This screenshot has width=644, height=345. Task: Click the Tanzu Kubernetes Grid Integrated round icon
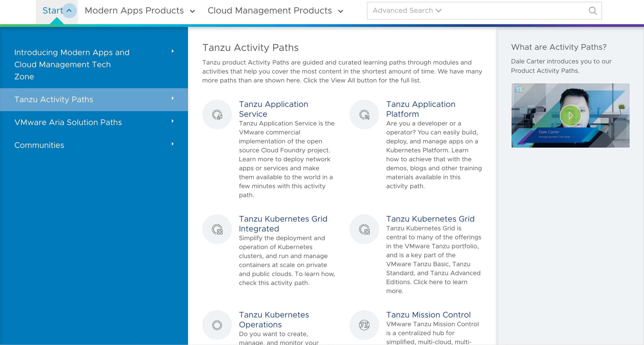217,229
